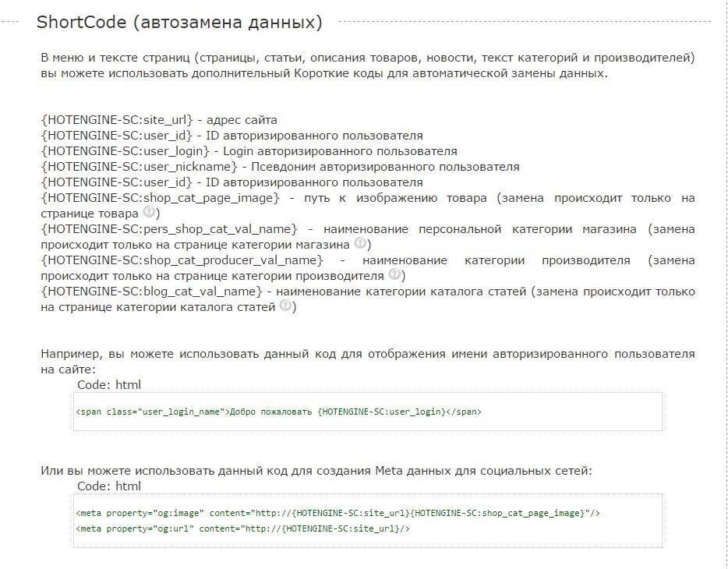
Task: Click the intro paragraph starting "В меню и тексте"
Action: [367, 65]
